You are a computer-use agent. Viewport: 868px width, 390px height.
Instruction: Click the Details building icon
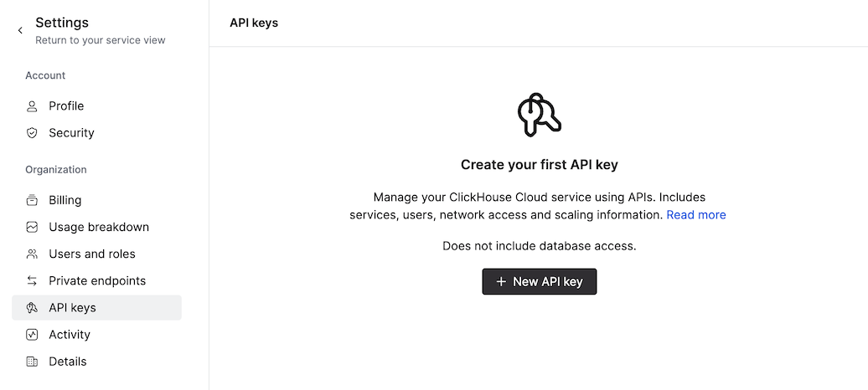pos(32,362)
